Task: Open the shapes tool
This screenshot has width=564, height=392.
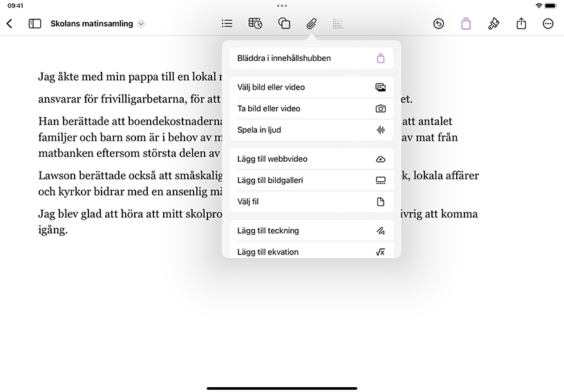Action: [x=284, y=24]
